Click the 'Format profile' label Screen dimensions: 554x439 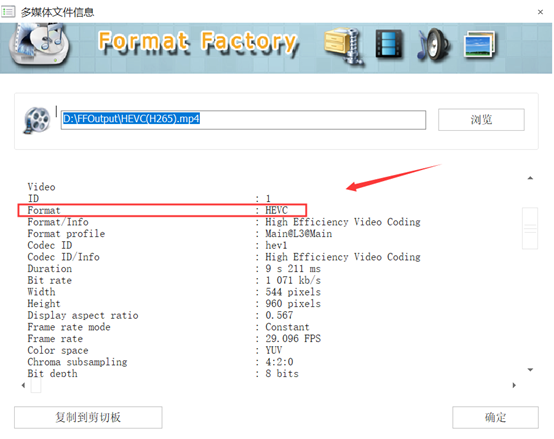coord(66,233)
